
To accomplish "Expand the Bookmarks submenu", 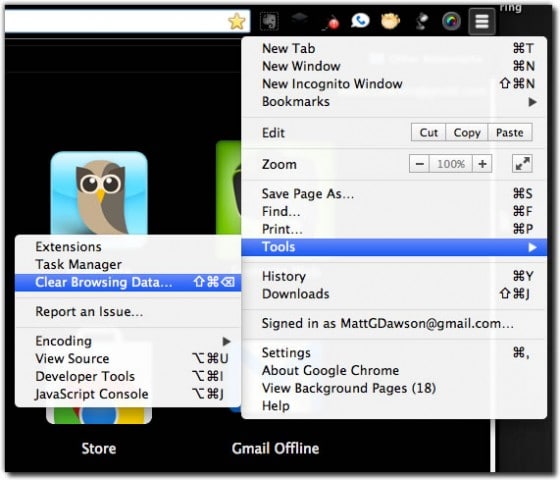I will coord(394,102).
